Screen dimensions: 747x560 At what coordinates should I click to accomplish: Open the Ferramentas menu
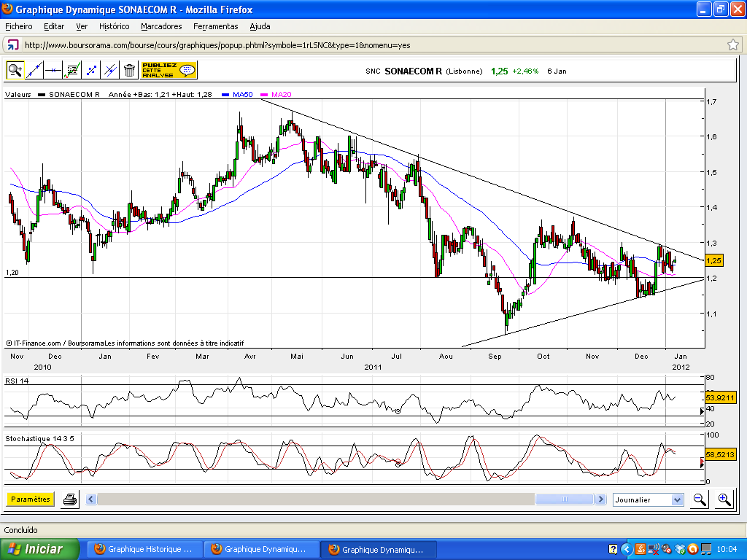pos(216,26)
